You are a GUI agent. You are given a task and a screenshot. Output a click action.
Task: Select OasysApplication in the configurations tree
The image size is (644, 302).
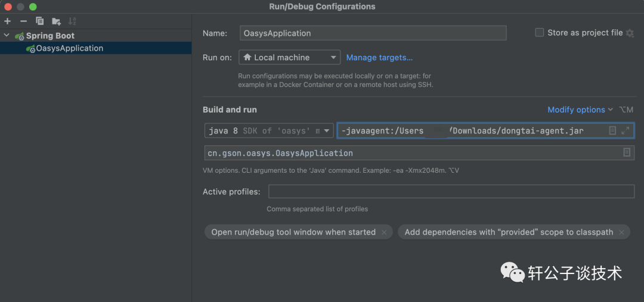click(x=69, y=48)
